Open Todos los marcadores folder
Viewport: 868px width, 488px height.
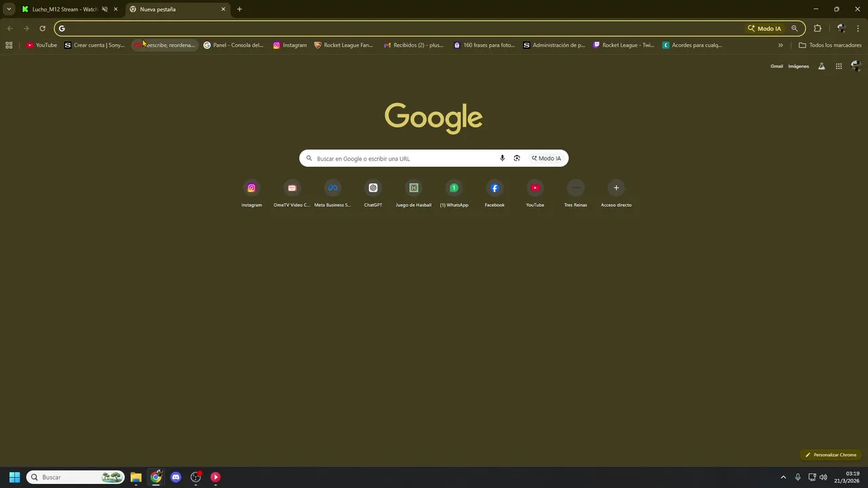click(830, 45)
